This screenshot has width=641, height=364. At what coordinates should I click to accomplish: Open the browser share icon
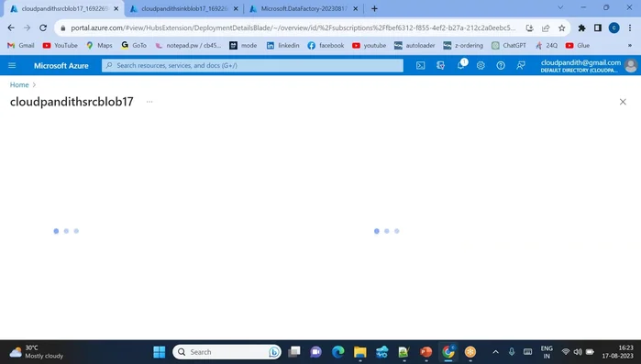(x=546, y=28)
